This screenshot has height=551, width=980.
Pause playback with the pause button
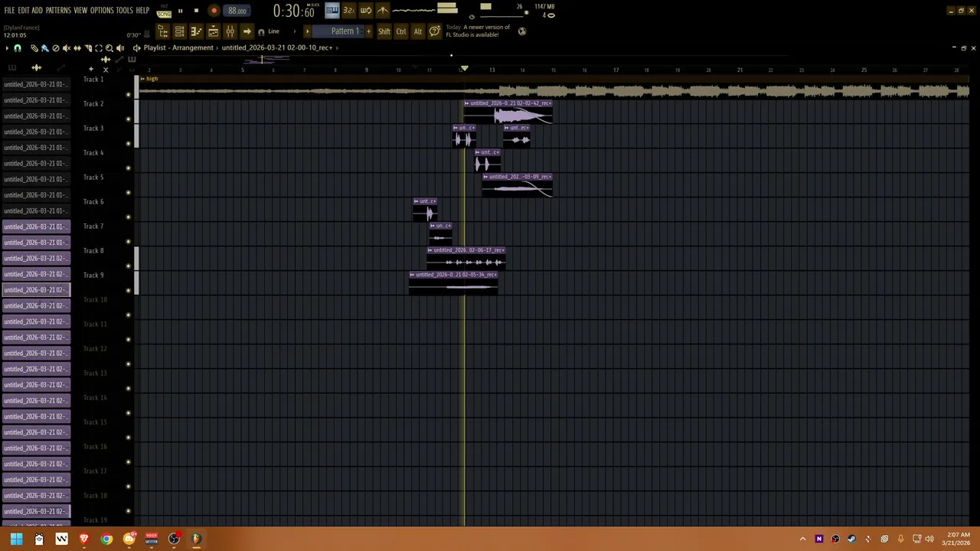tap(180, 11)
